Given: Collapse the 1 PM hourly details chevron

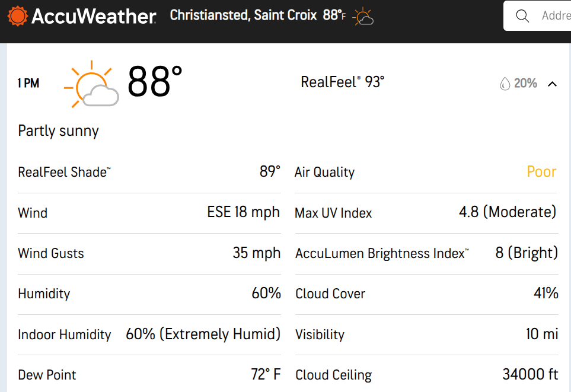Looking at the screenshot, I should (x=552, y=84).
